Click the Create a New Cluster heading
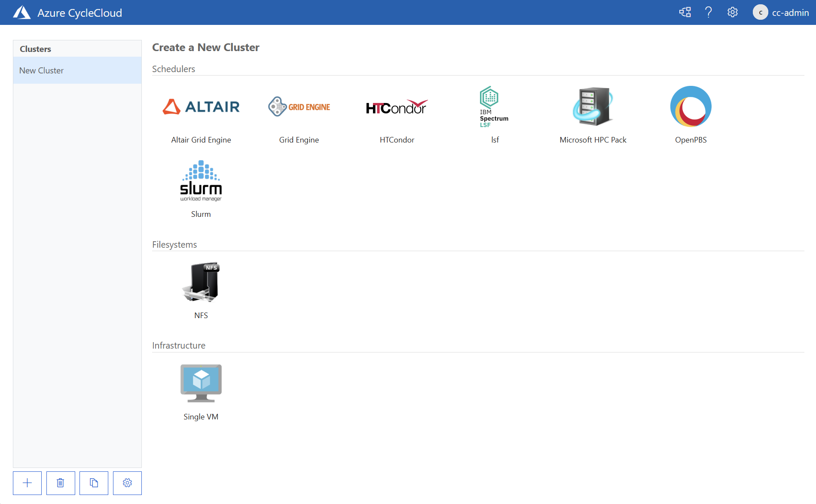 206,47
